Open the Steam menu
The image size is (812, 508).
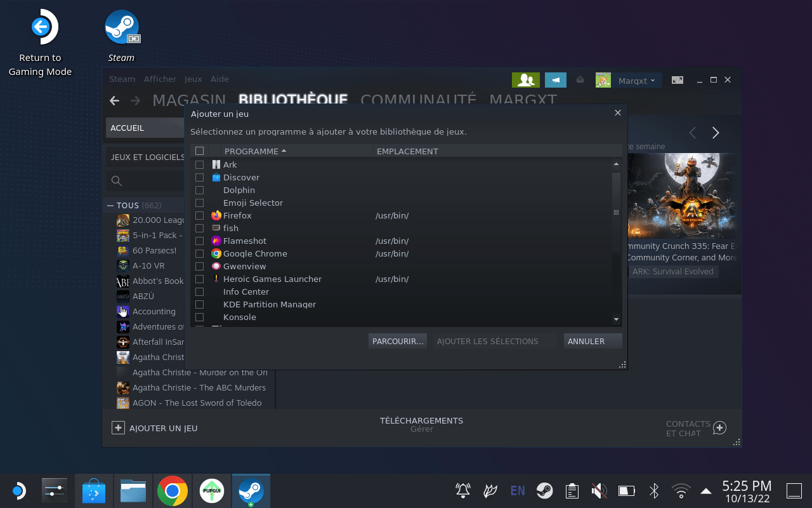(122, 79)
